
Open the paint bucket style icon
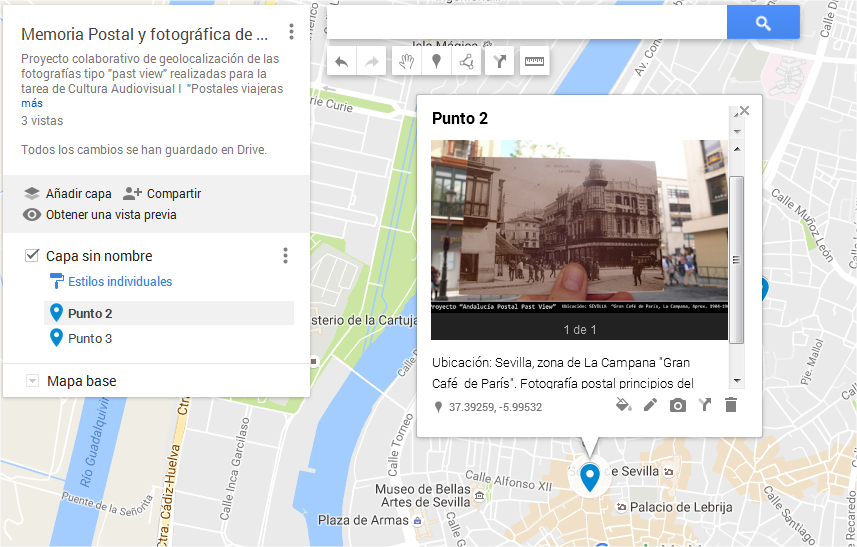[623, 405]
